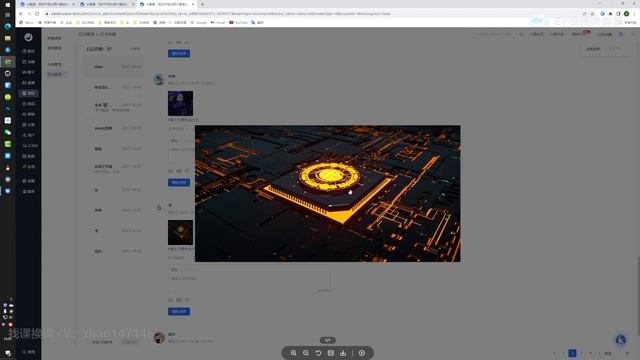Screen dimensions: 640x360
Task: Open the golden chip thumbnail
Action: click(180, 232)
